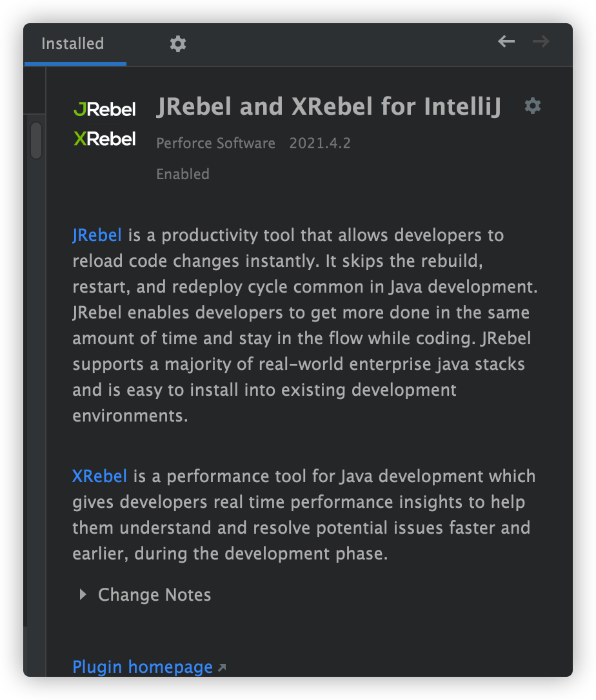Open the gear dropdown beside plugin title
Screen dimensions: 596x700
pos(532,106)
